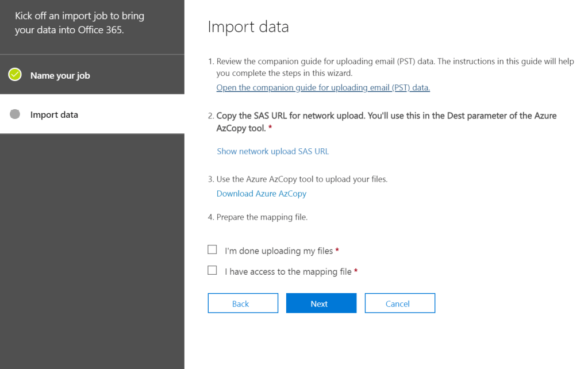Viewport: 588px width, 369px height.
Task: Click the "I'm done uploading my files" label text
Action: (x=279, y=251)
